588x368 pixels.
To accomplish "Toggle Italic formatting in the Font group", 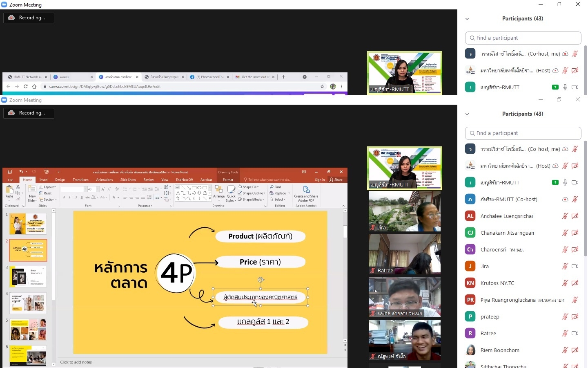I will (69, 197).
